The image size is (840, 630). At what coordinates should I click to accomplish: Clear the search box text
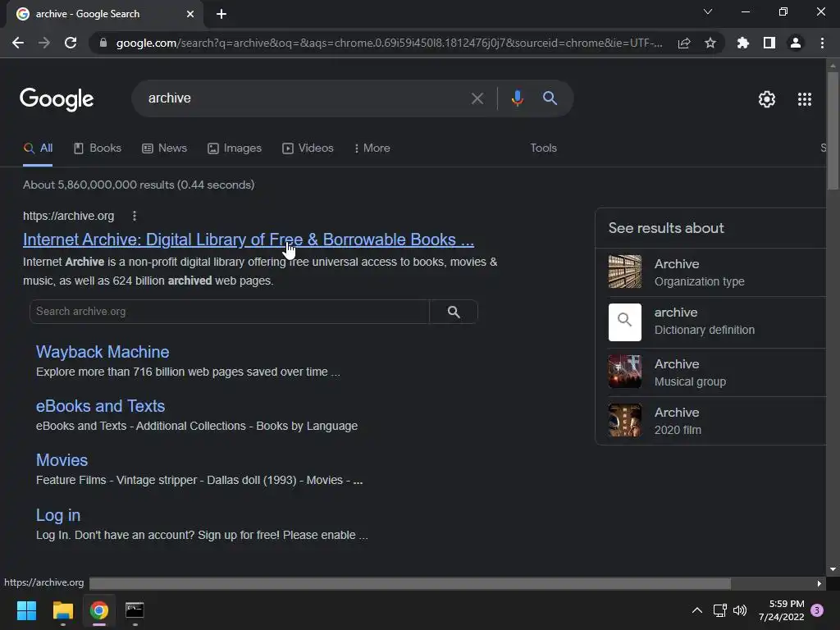[477, 98]
